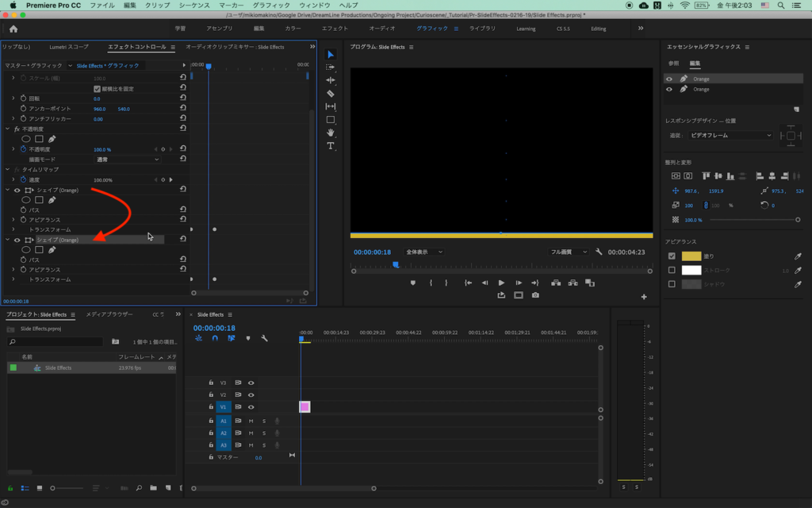812x508 pixels.
Task: Click the fill color eyedropper icon
Action: pos(799,256)
